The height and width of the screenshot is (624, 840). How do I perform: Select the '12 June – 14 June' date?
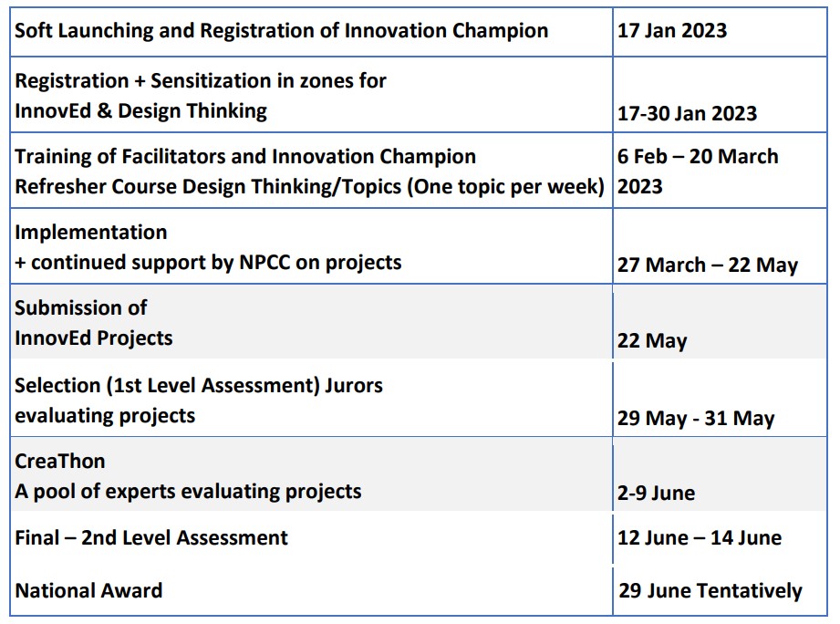(x=700, y=537)
